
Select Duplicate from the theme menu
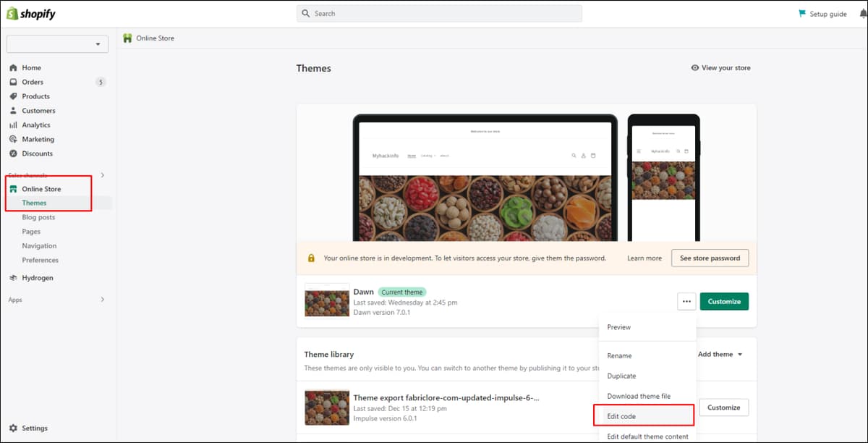(x=647, y=376)
